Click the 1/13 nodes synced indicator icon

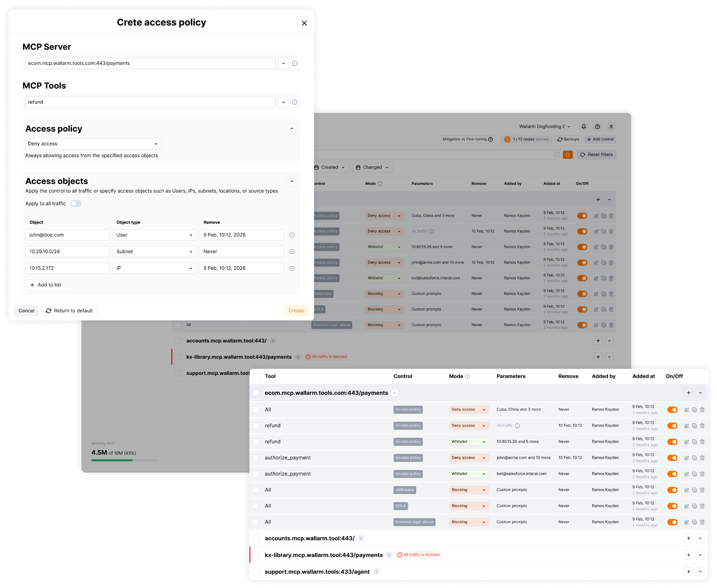tap(507, 139)
